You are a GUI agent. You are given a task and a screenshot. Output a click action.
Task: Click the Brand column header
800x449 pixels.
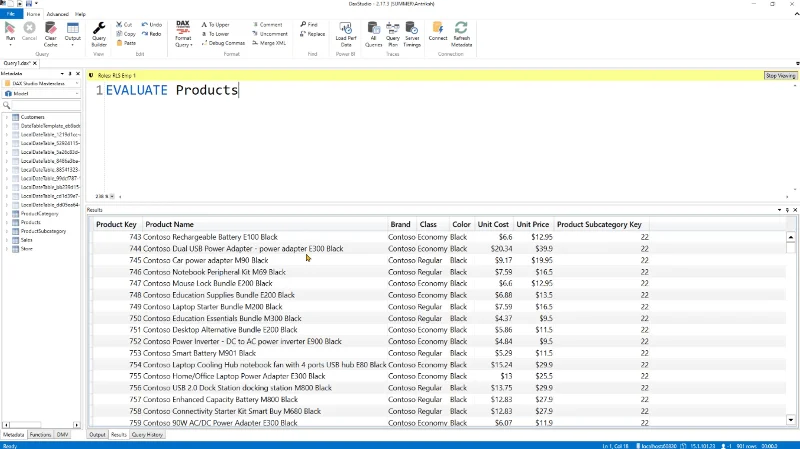coord(401,224)
